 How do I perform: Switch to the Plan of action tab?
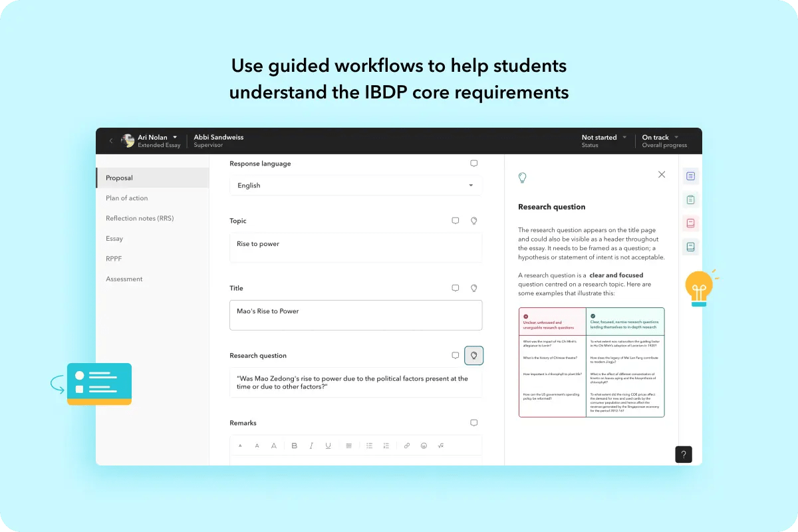(126, 198)
